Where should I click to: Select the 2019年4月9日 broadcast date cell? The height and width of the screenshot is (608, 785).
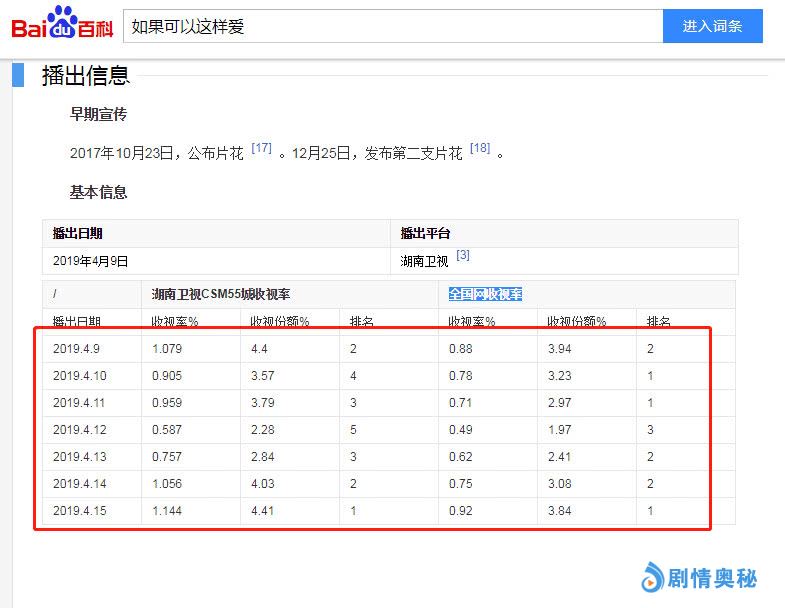(x=91, y=261)
